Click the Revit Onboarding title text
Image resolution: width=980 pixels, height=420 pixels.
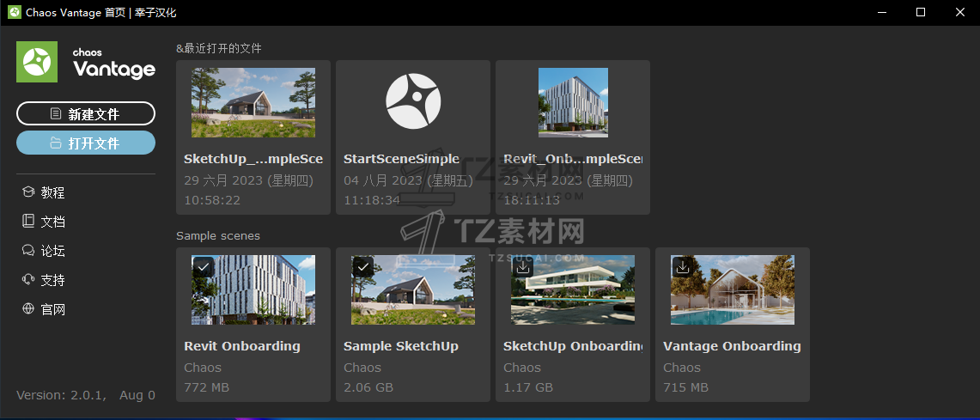[x=242, y=345]
